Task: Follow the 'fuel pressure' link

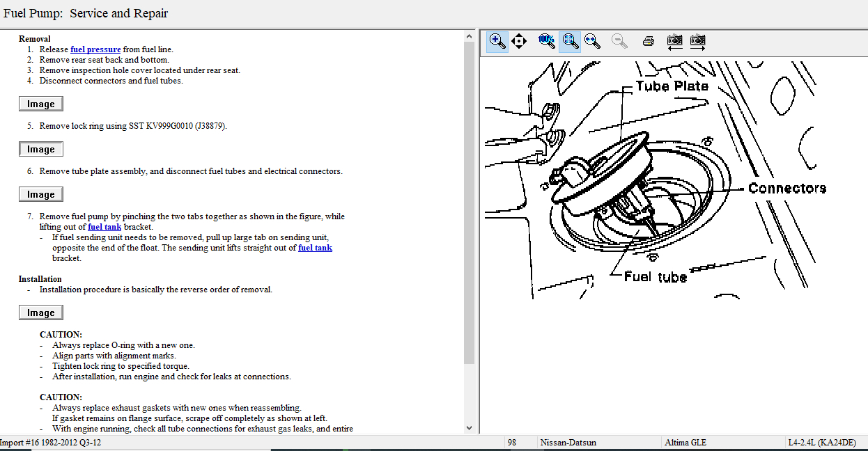Action: [95, 49]
